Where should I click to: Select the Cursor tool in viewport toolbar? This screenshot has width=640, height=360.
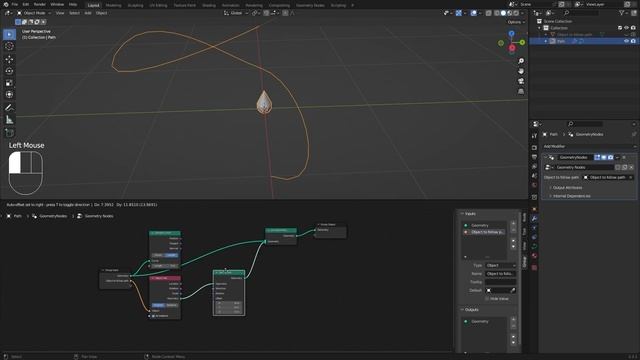[x=9, y=46]
